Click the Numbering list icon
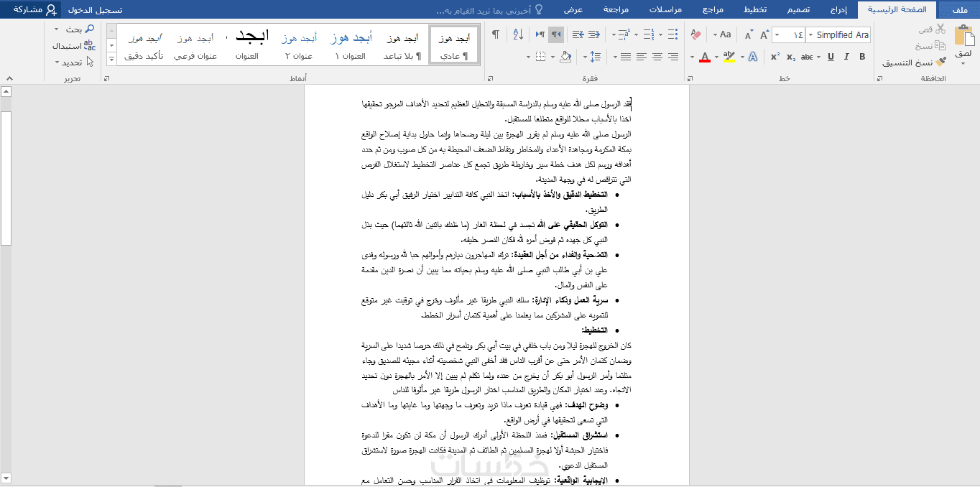The width and height of the screenshot is (980, 487). (x=648, y=34)
